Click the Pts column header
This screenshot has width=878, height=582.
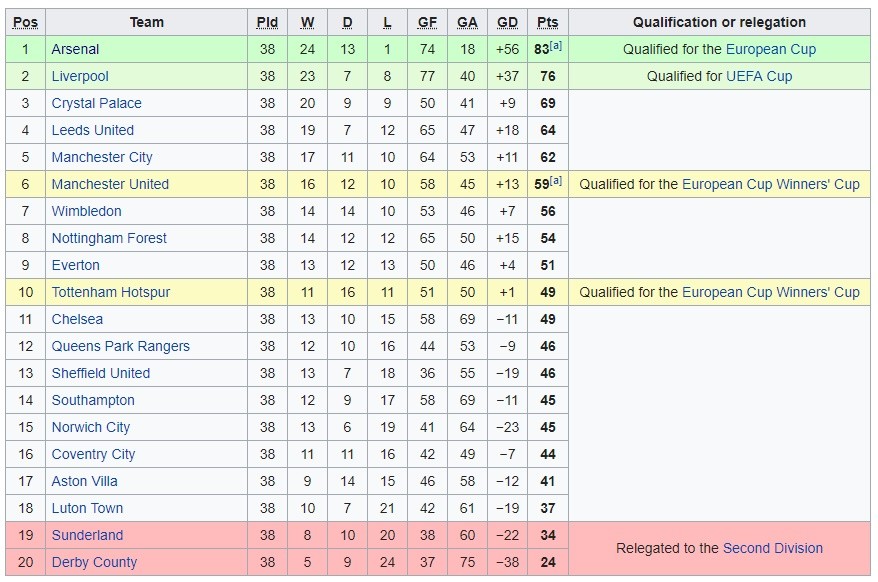(547, 22)
